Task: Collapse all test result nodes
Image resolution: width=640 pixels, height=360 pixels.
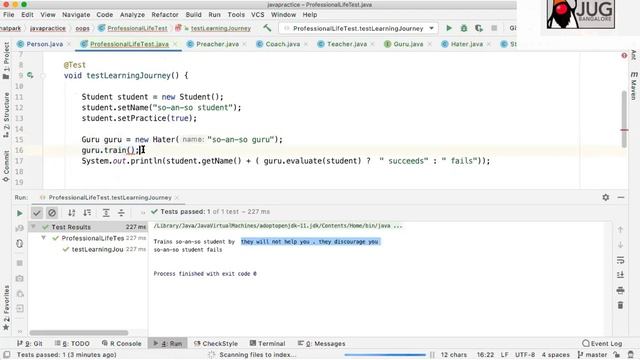Action: tap(121, 213)
